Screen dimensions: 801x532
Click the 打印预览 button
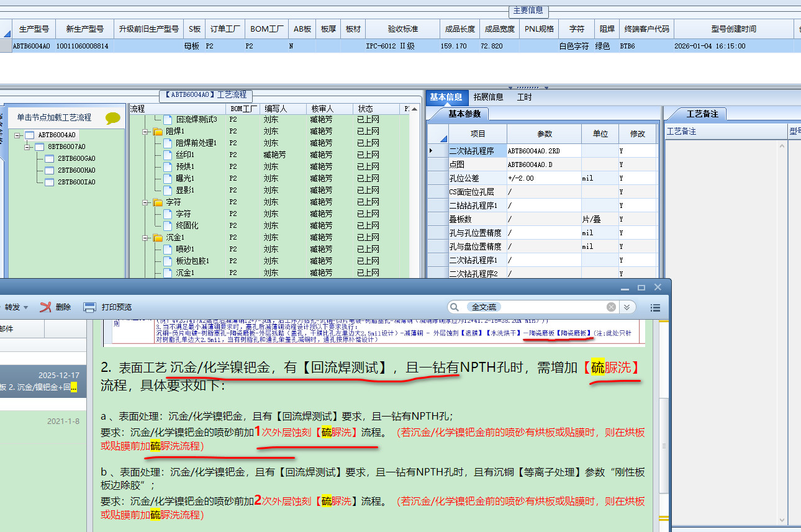[x=107, y=307]
